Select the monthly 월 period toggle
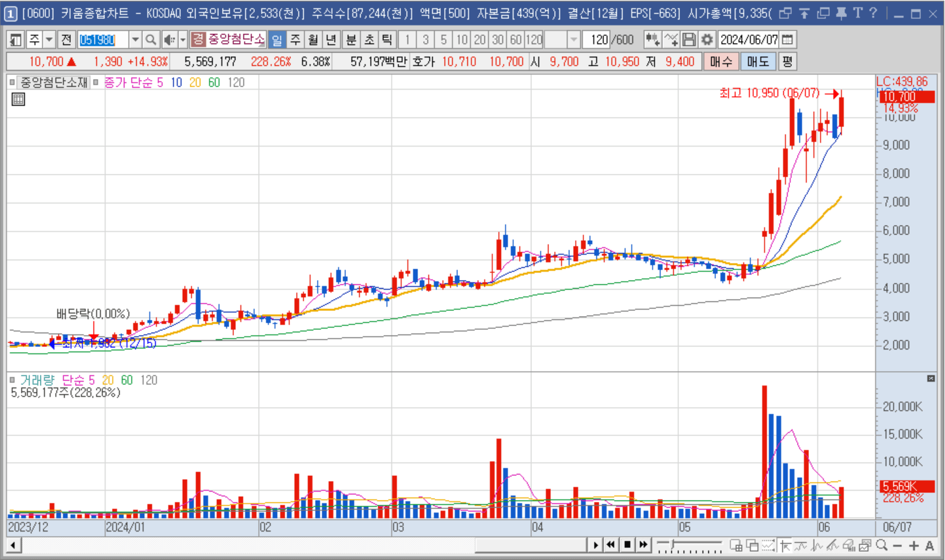 point(313,40)
